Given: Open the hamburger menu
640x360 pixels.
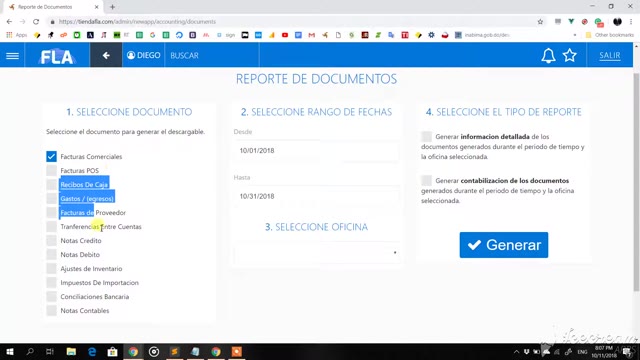Looking at the screenshot, I should (12, 56).
